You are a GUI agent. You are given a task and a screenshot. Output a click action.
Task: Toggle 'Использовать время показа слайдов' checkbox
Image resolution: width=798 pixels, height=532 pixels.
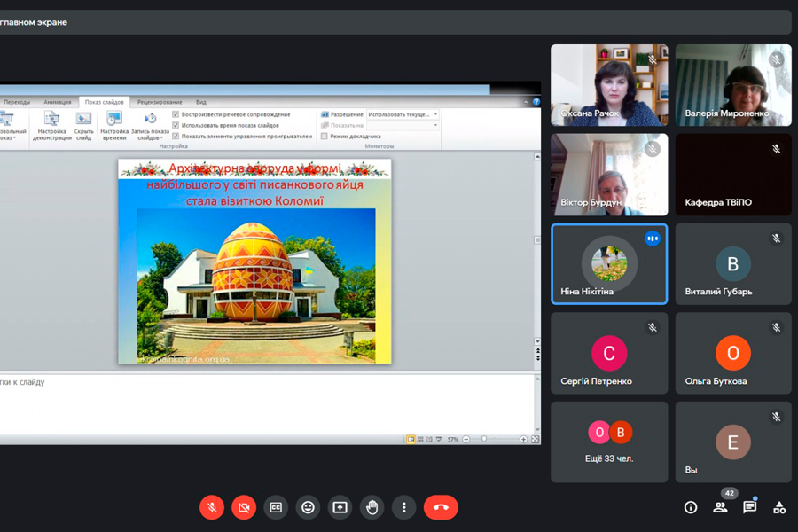tap(176, 125)
